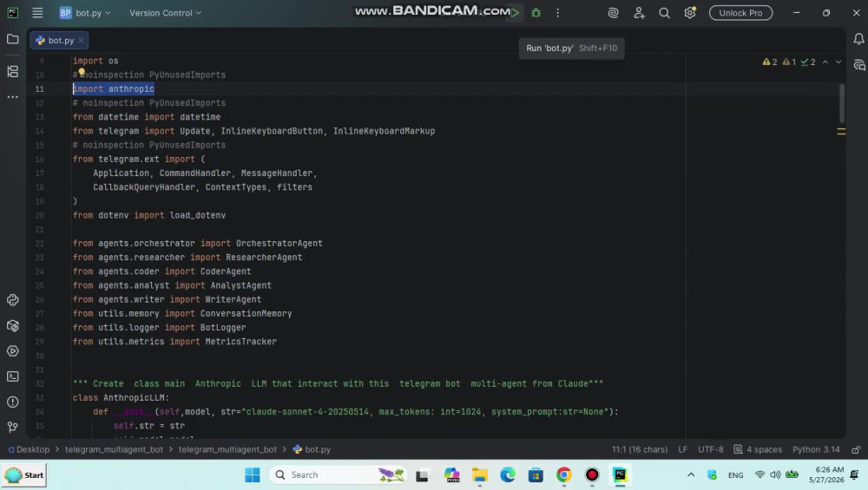Open the Python Packages tool window
Viewport: 868px width, 490px height.
[x=12, y=326]
